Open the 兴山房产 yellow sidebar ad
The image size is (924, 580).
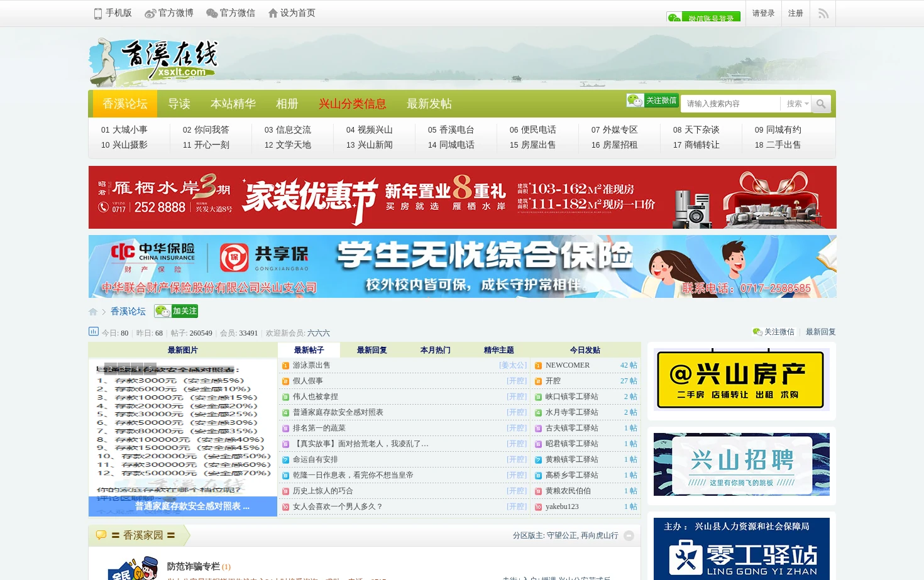pos(742,380)
